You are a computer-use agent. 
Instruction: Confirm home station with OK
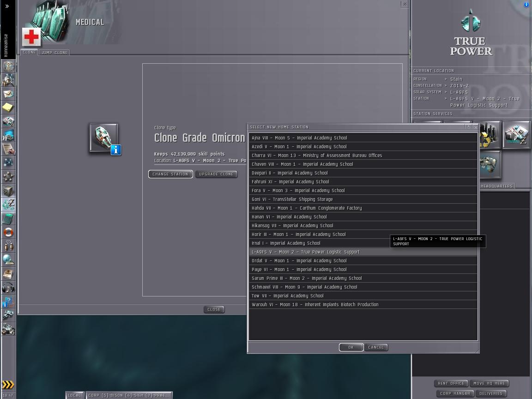(351, 347)
